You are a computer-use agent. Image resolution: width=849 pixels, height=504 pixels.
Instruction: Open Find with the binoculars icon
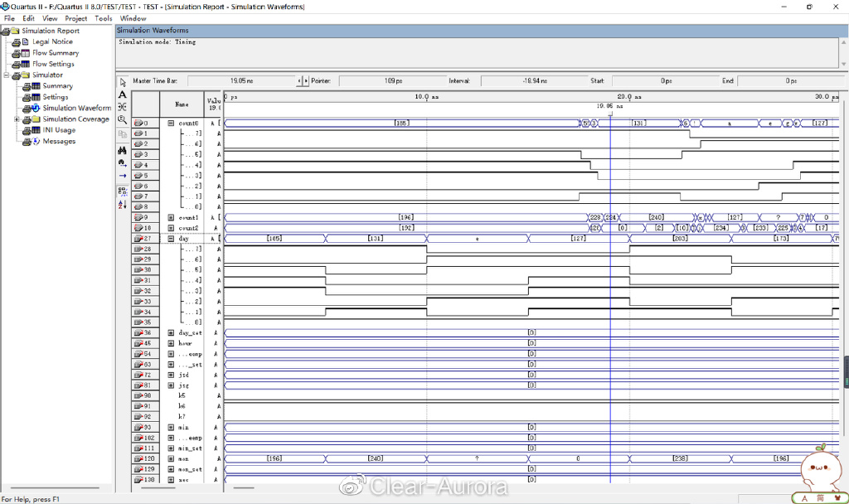tap(123, 151)
